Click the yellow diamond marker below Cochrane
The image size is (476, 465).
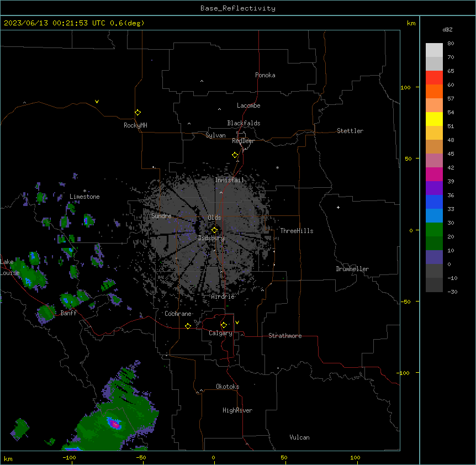[x=188, y=326]
